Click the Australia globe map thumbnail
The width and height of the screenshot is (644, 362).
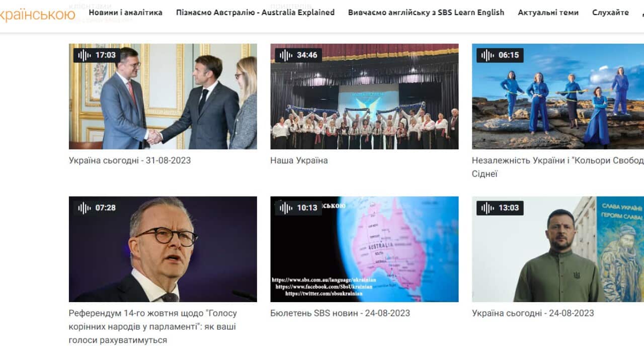(364, 249)
